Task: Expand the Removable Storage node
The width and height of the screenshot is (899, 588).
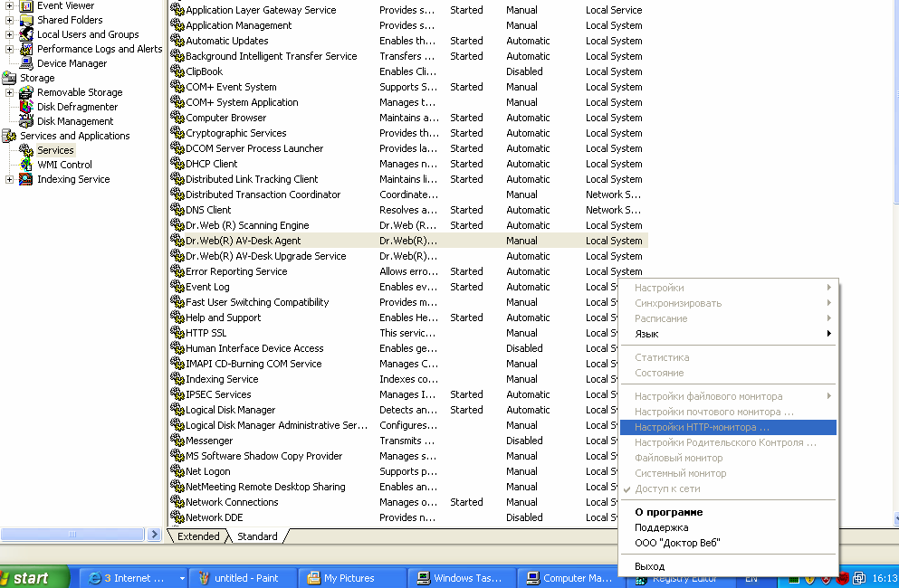Action: (x=9, y=92)
